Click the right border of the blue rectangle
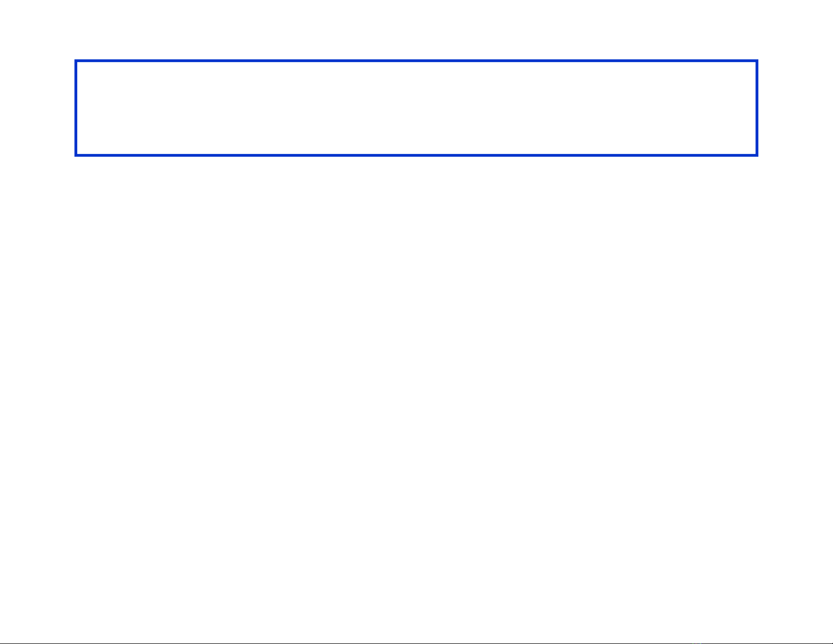Viewport: 833px width, 644px height. (757, 108)
